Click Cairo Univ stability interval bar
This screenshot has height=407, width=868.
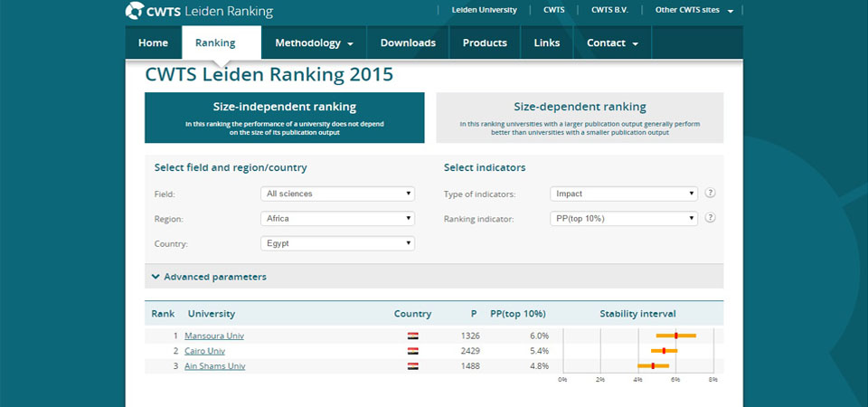pyautogui.click(x=665, y=351)
